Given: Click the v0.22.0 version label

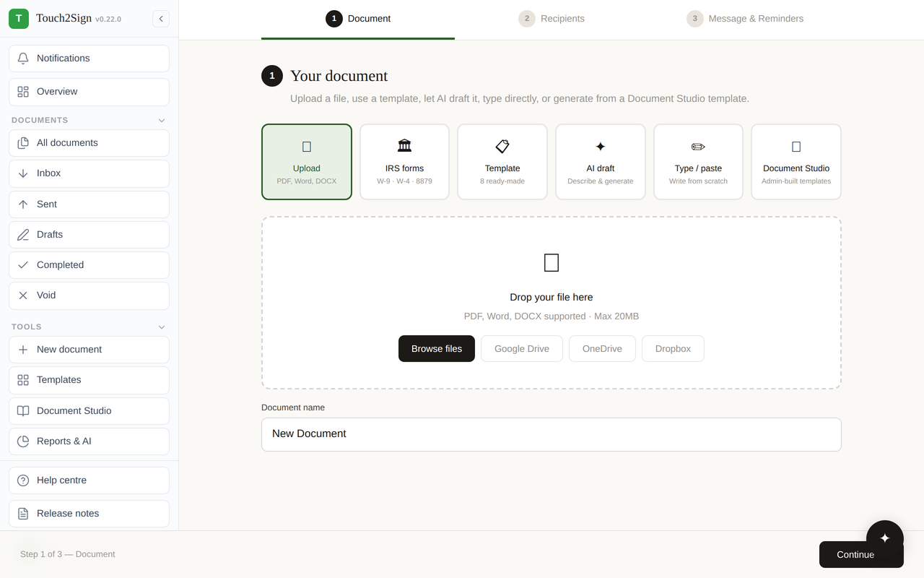Looking at the screenshot, I should tap(108, 20).
